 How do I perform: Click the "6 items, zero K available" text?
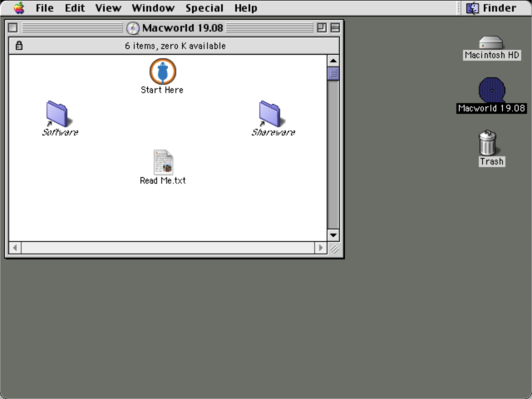(x=175, y=46)
